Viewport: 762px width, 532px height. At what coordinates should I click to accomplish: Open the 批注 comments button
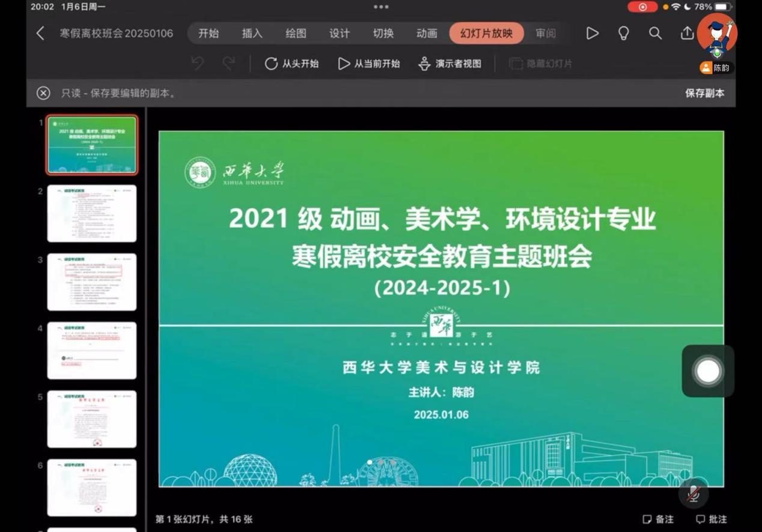coord(712,519)
